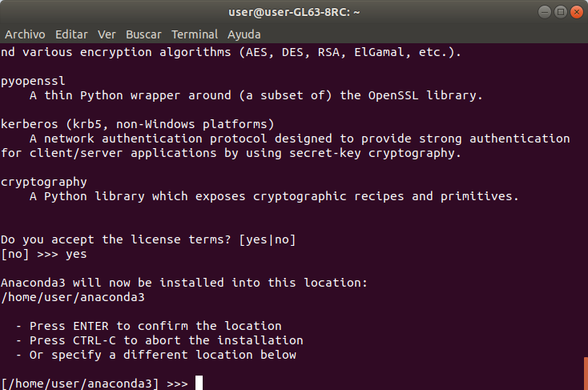Click the terminal scrollbar handle
The height and width of the screenshot is (390, 588).
click(586, 373)
